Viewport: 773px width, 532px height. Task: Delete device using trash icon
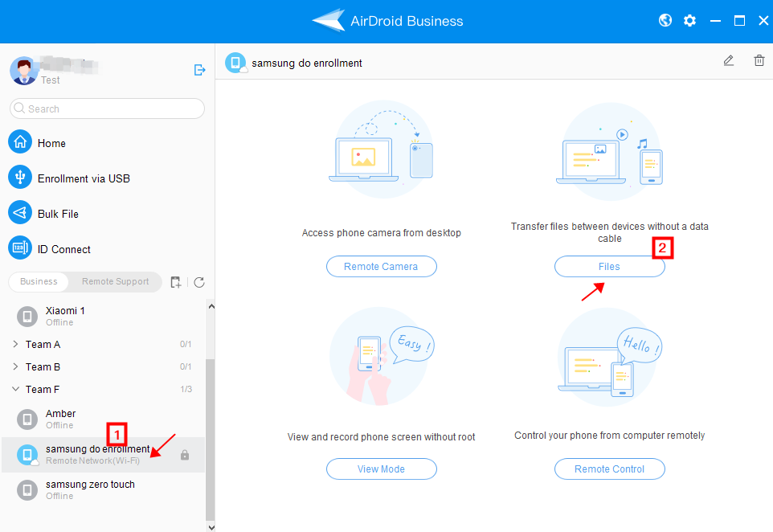pos(759,61)
